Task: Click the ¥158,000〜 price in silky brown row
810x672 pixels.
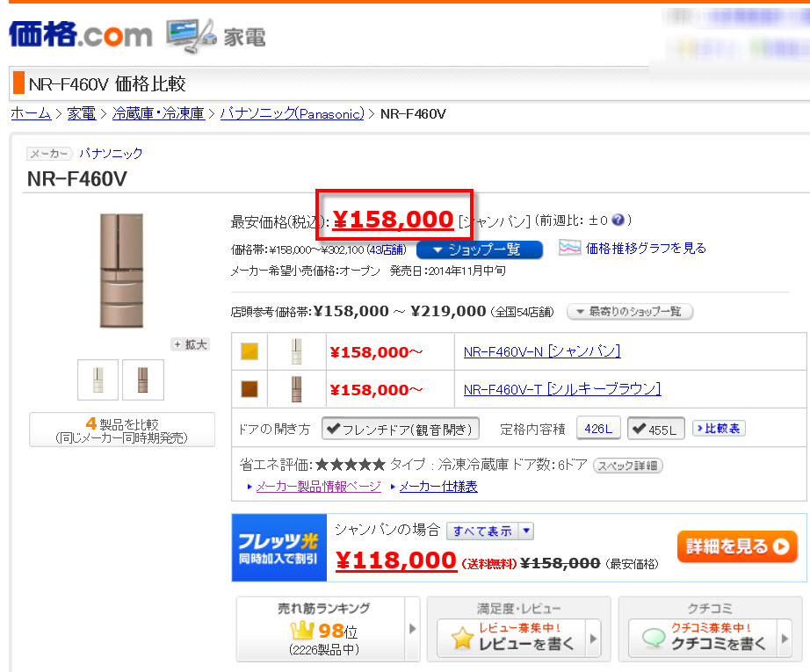Action: click(x=376, y=390)
